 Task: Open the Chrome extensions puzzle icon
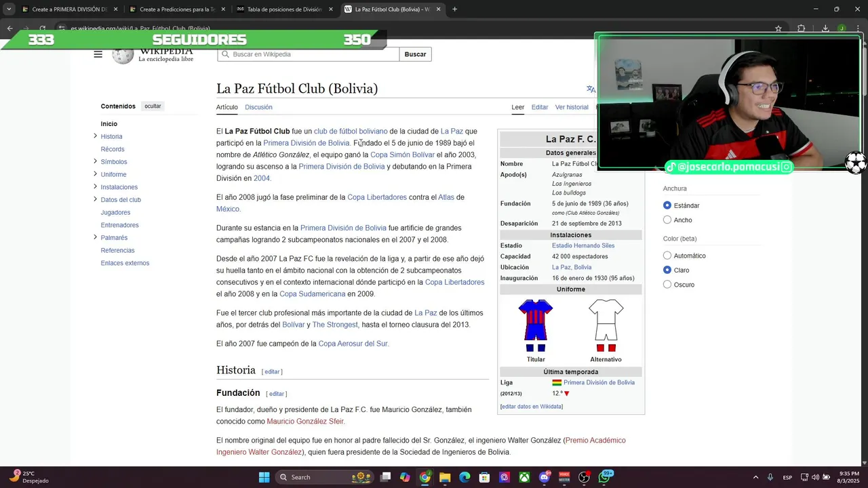(802, 28)
